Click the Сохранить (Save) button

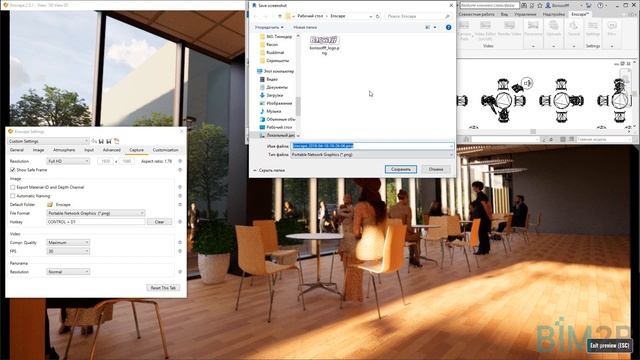point(400,169)
